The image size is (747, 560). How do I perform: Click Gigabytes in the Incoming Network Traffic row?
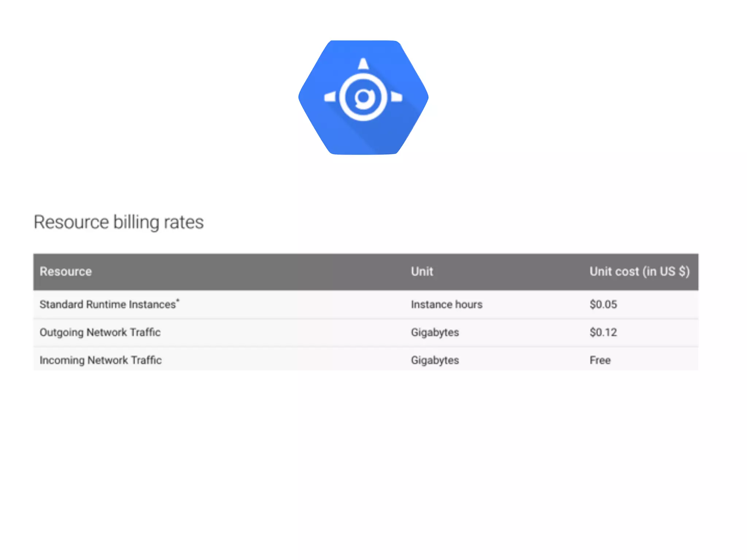tap(435, 360)
